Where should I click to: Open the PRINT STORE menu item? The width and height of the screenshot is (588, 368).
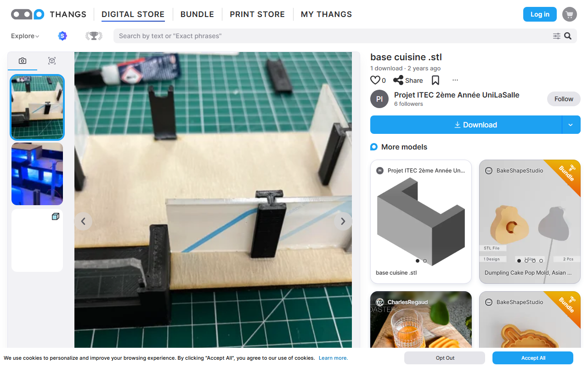click(x=257, y=14)
